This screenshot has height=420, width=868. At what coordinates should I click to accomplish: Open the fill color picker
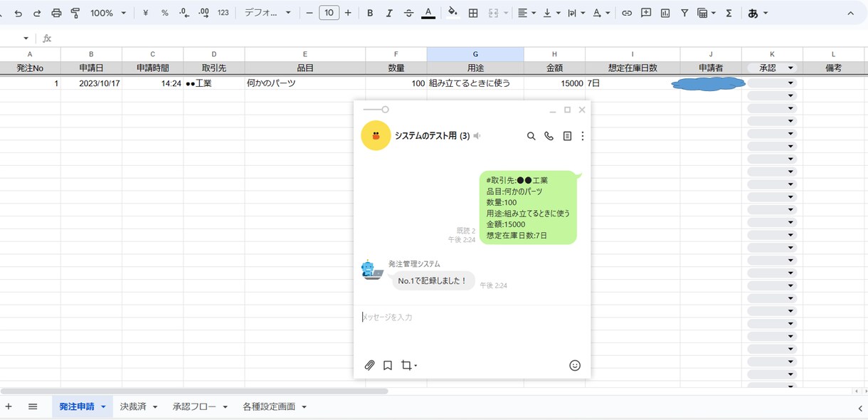452,13
